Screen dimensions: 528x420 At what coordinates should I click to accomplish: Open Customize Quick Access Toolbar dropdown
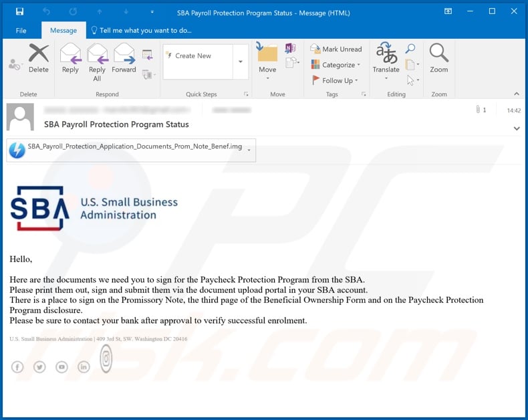[152, 12]
